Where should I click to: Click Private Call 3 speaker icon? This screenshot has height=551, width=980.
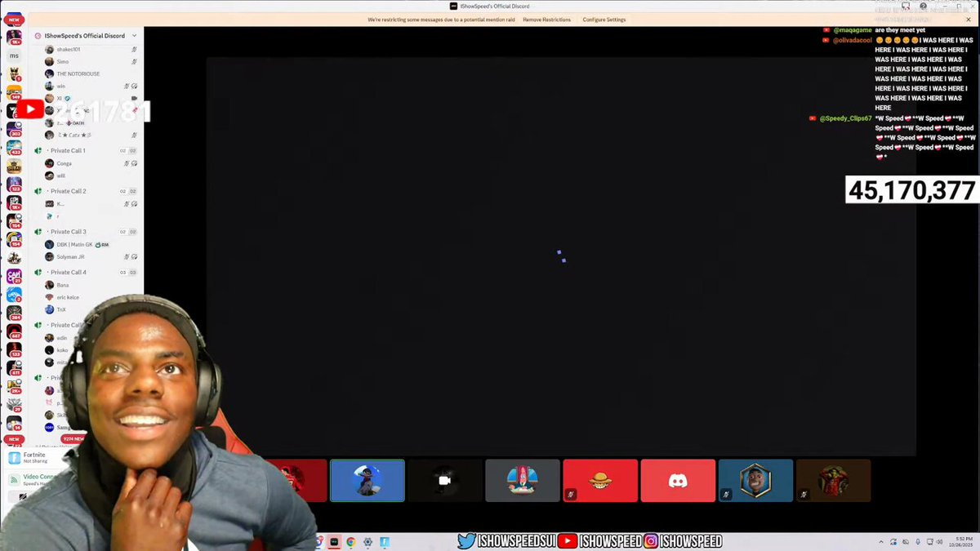tap(38, 232)
